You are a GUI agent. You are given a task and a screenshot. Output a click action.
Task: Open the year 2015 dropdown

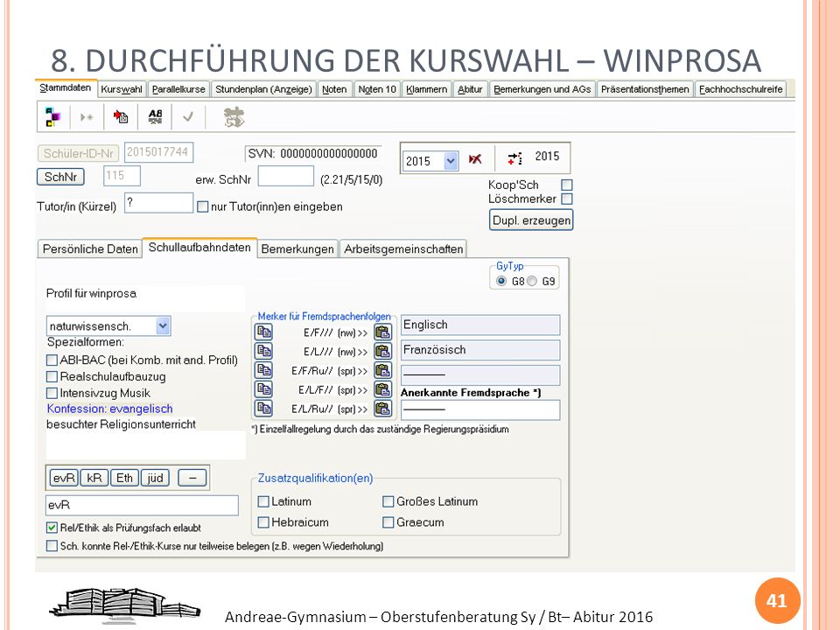pos(451,161)
